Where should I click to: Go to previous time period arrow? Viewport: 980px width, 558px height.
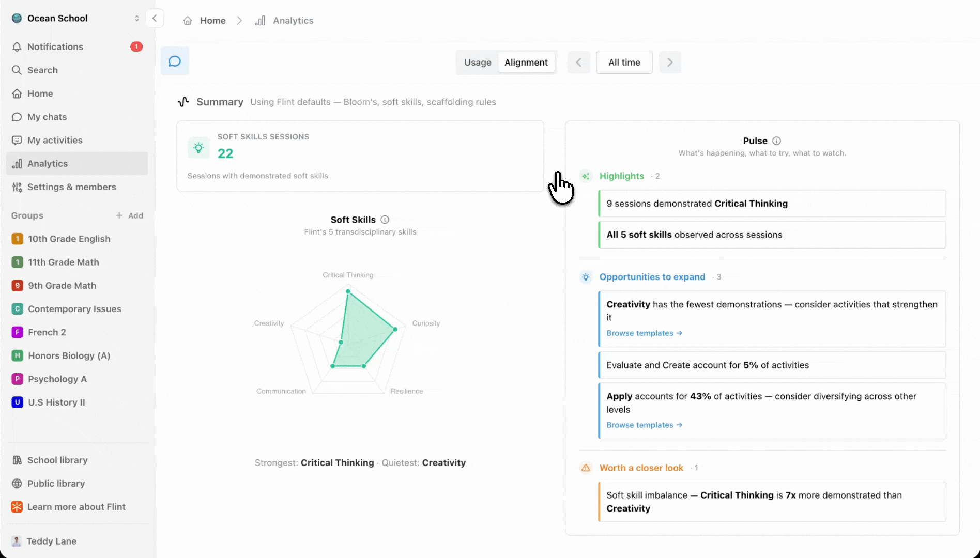tap(579, 62)
